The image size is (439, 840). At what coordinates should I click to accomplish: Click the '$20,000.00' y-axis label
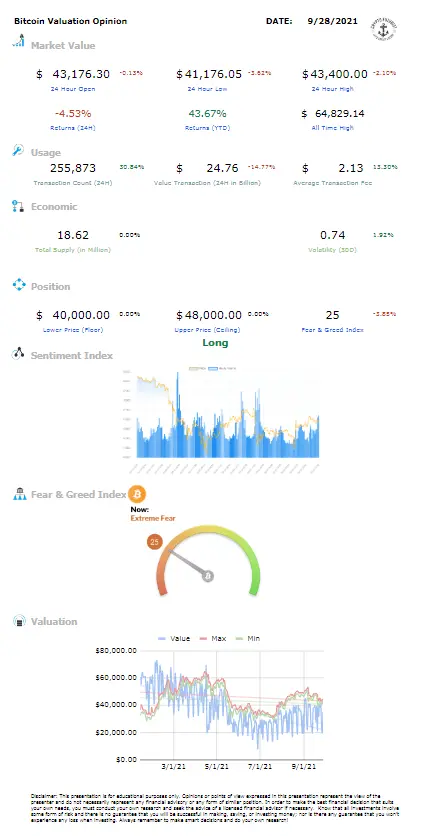tap(116, 732)
